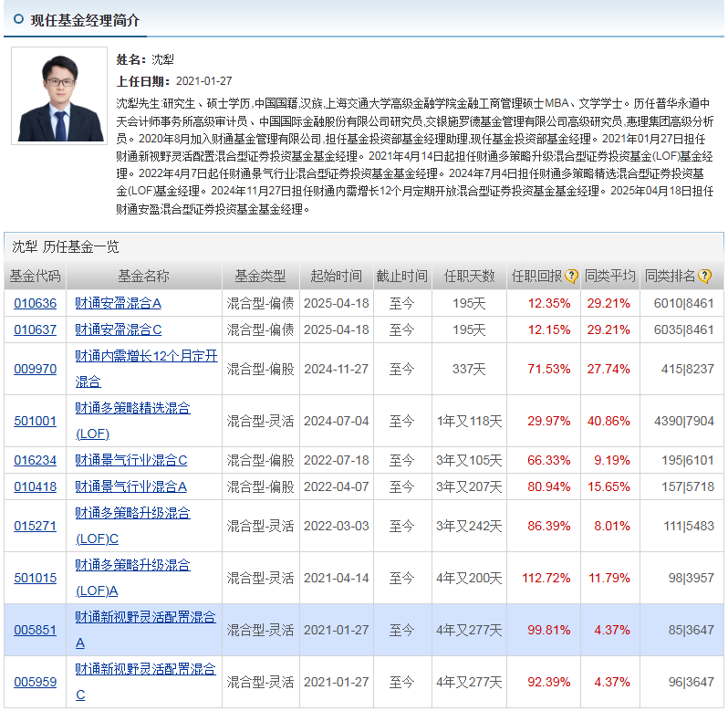Click the 基金名称 column header
The width and height of the screenshot is (728, 711).
pyautogui.click(x=144, y=277)
